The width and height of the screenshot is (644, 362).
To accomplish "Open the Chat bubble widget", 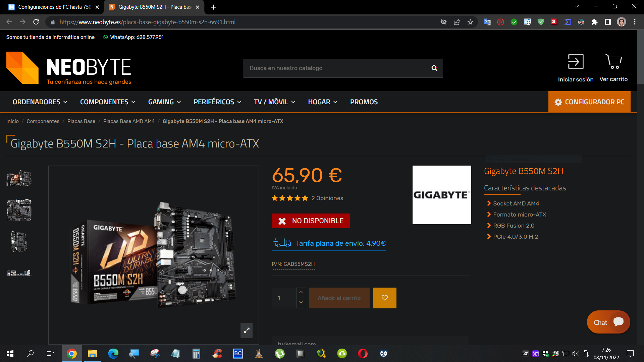I will tap(608, 322).
